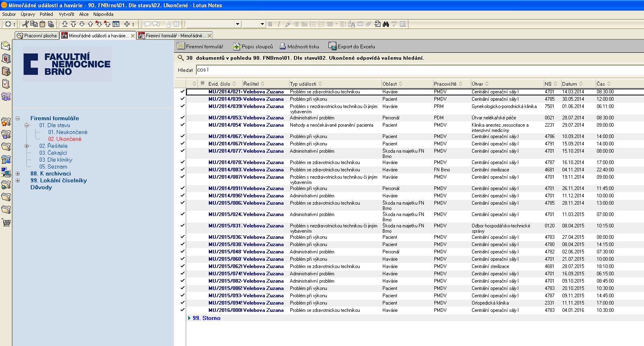Expand the 02. Řešitele tree node
This screenshot has width=644, height=346.
click(27, 146)
